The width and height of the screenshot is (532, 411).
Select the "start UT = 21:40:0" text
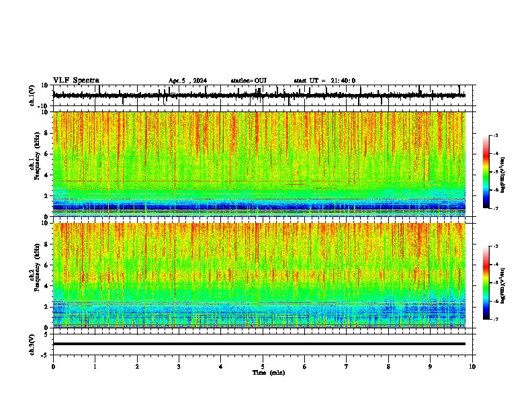pyautogui.click(x=324, y=81)
